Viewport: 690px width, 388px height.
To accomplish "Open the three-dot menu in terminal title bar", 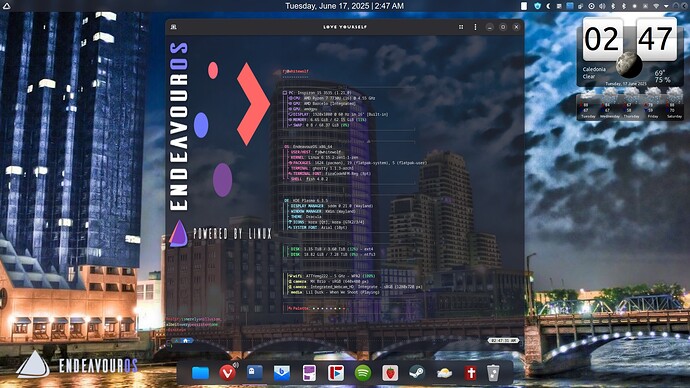I will click(x=475, y=27).
